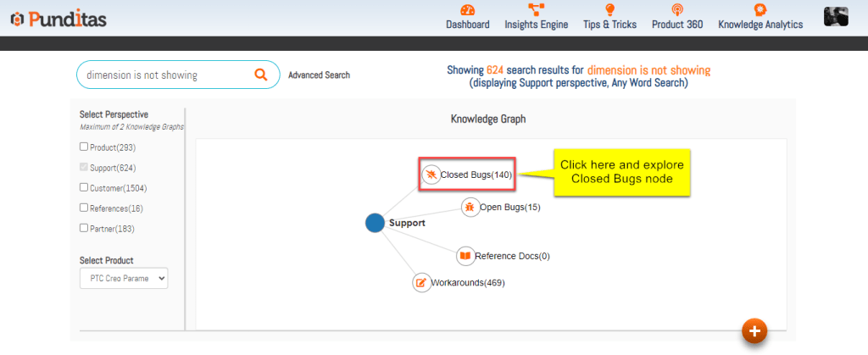This screenshot has height=355, width=868.
Task: Click the Workarounds edit icon
Action: pos(421,282)
